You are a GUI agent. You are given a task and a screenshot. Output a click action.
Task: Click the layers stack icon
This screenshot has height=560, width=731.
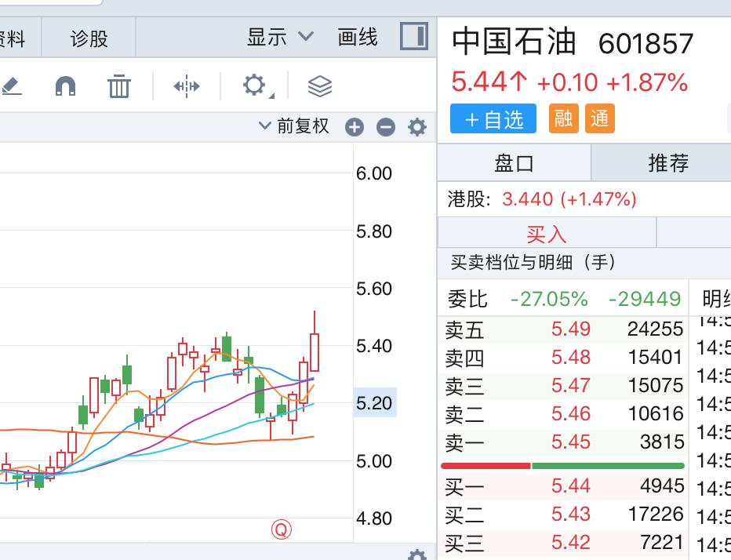point(322,88)
